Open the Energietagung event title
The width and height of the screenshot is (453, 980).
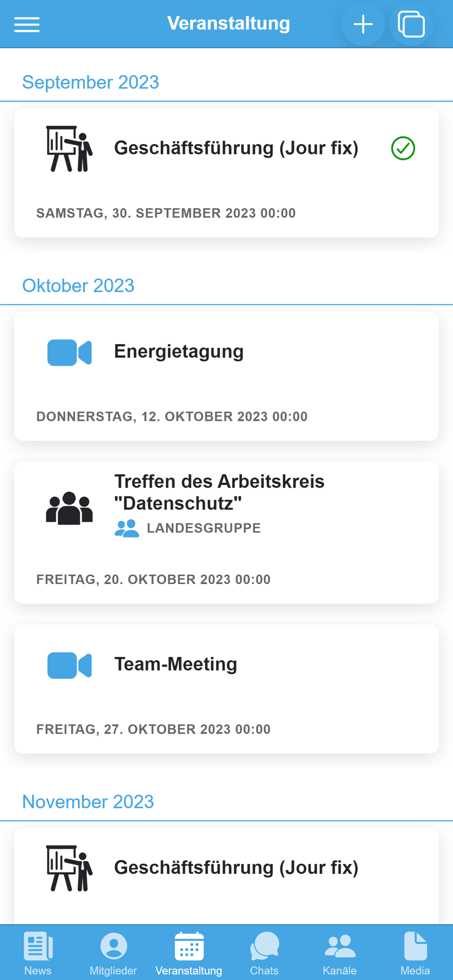[179, 352]
